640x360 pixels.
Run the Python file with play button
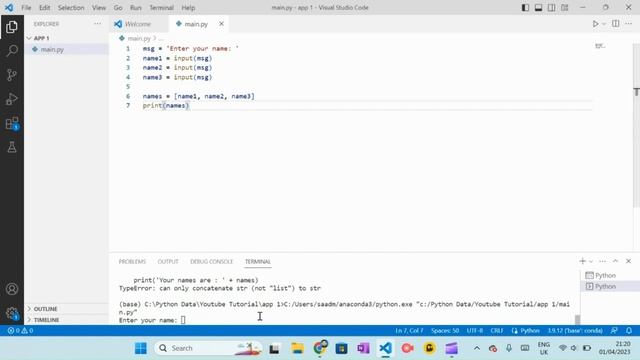[596, 24]
